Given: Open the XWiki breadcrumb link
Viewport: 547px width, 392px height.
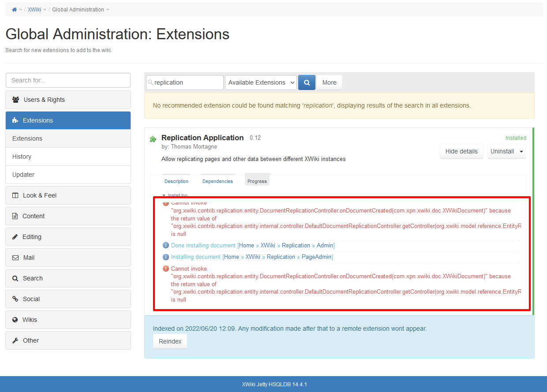Looking at the screenshot, I should point(34,10).
